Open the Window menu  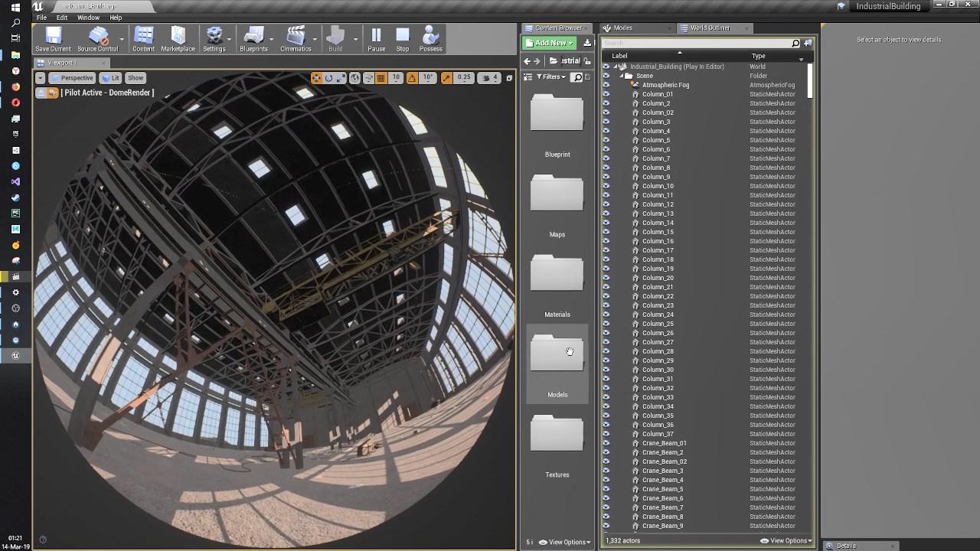click(88, 18)
